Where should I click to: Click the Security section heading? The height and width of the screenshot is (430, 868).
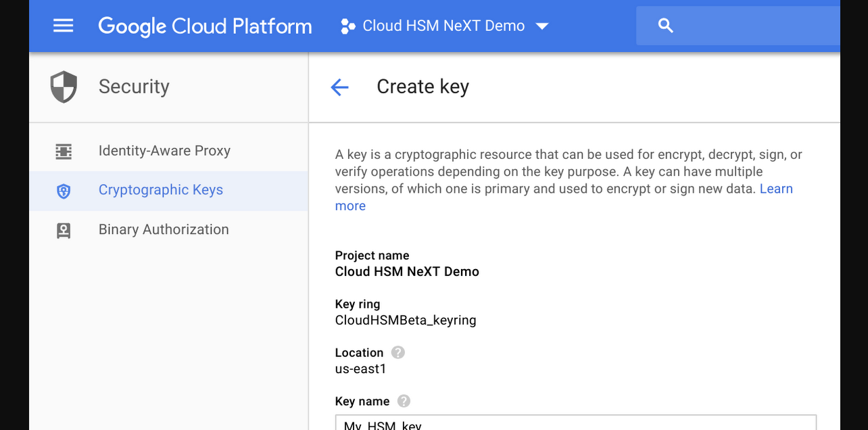134,87
